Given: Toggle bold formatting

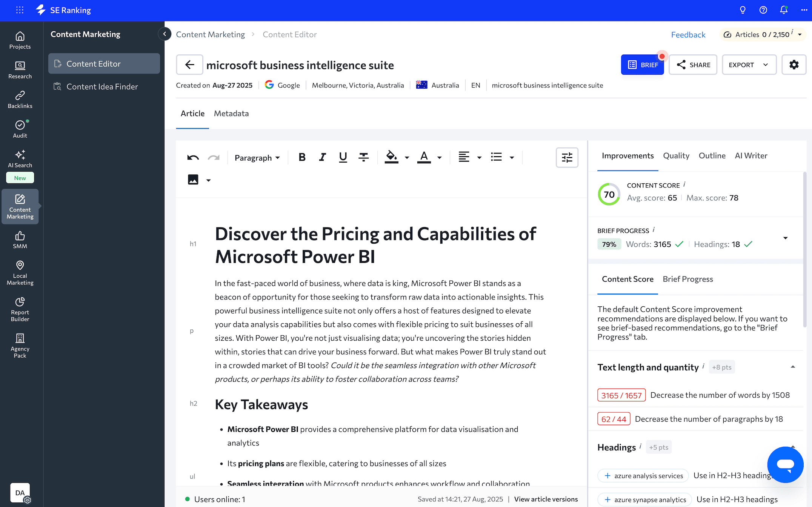Looking at the screenshot, I should pos(302,157).
